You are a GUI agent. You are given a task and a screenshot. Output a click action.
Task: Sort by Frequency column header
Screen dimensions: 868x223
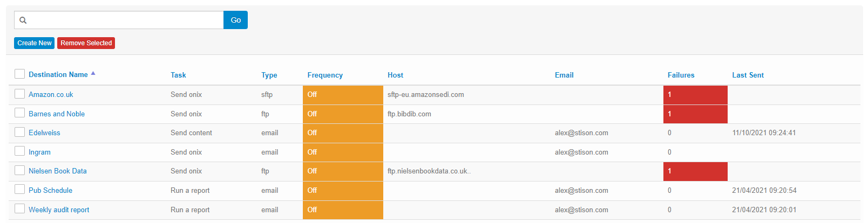pos(325,75)
